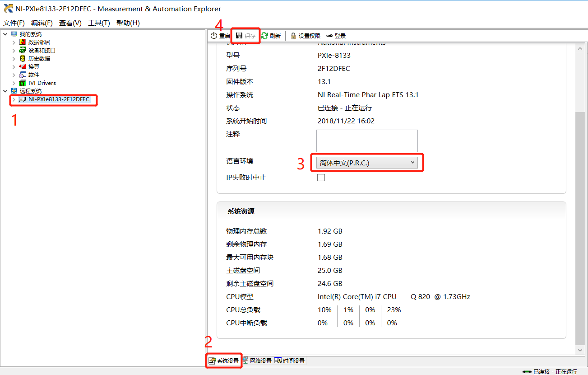This screenshot has width=588, height=375.
Task: Select the 设备和接口 tree icon
Action: [x=23, y=51]
